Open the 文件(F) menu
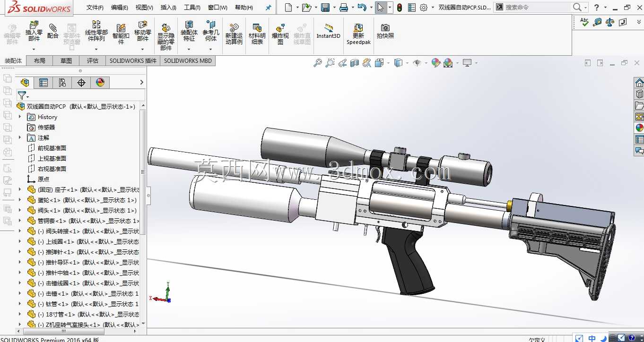 95,8
